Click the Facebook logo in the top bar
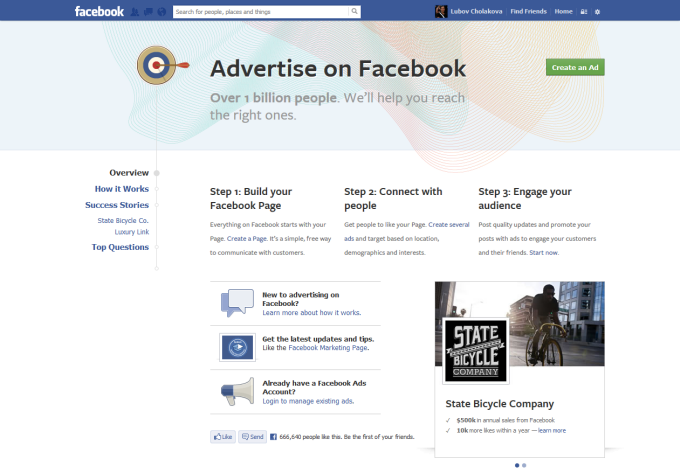This screenshot has height=475, width=680. click(x=99, y=11)
